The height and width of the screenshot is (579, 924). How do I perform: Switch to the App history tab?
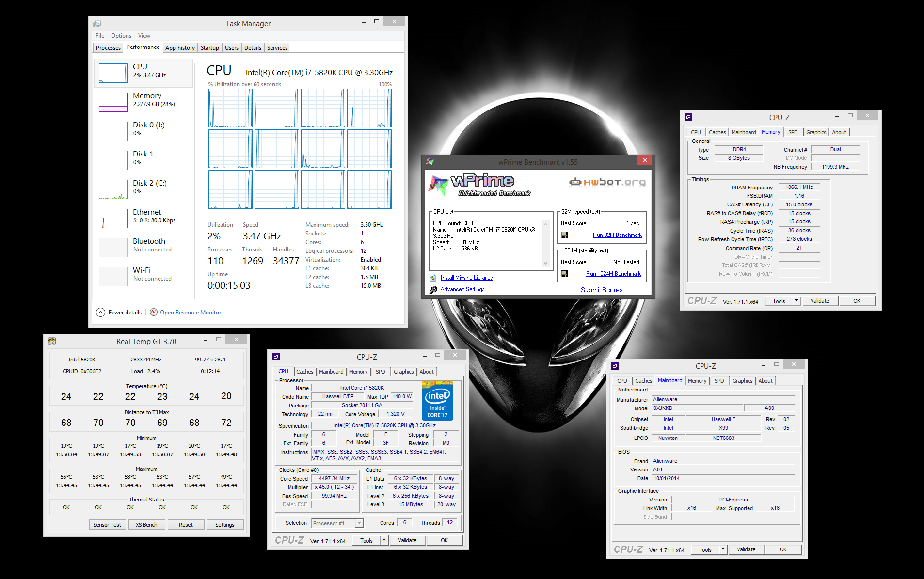[x=180, y=48]
